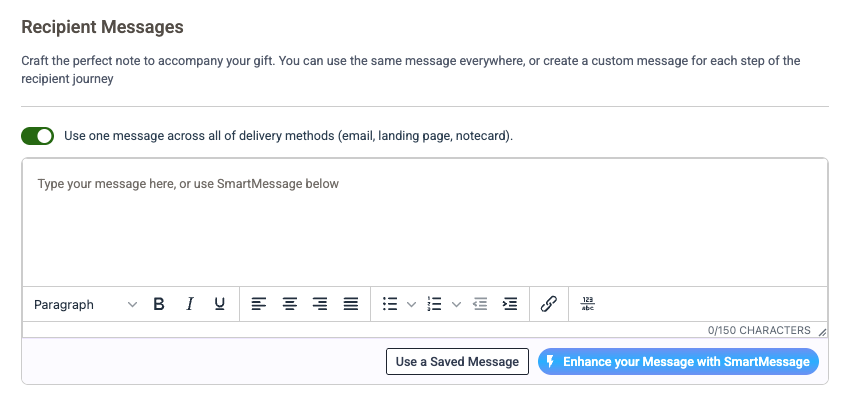
Task: Justify the message text
Action: pyautogui.click(x=351, y=304)
